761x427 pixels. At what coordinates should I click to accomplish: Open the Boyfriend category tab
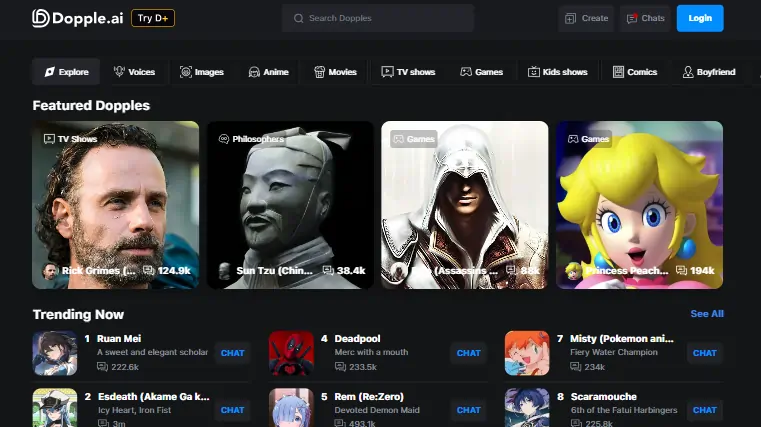[709, 72]
